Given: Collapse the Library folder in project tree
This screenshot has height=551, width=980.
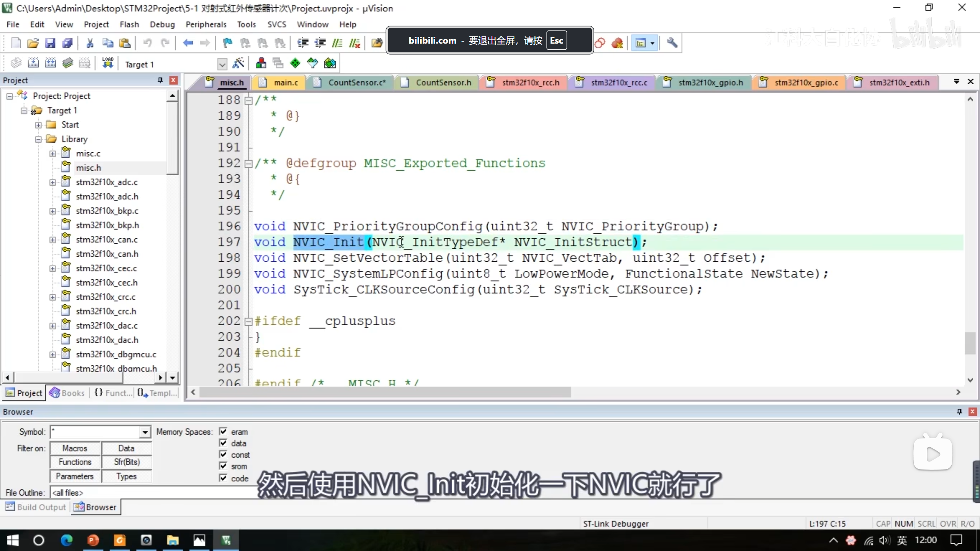Looking at the screenshot, I should point(38,139).
